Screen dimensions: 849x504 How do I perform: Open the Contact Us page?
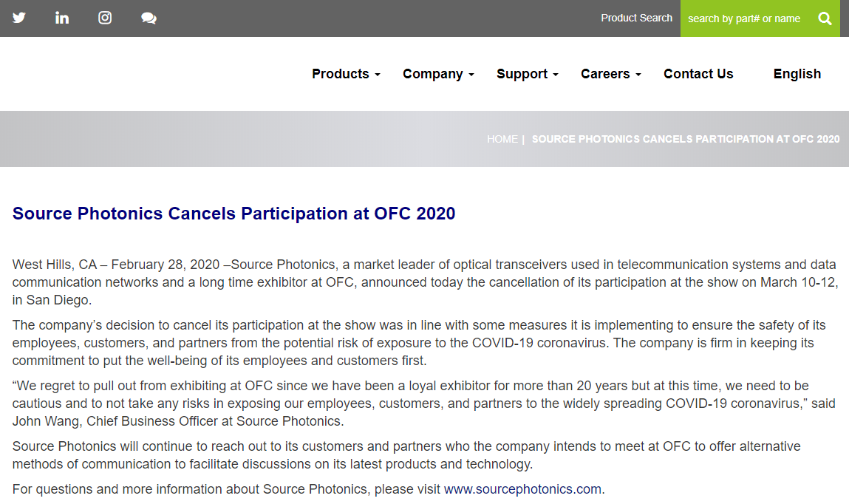click(x=698, y=74)
